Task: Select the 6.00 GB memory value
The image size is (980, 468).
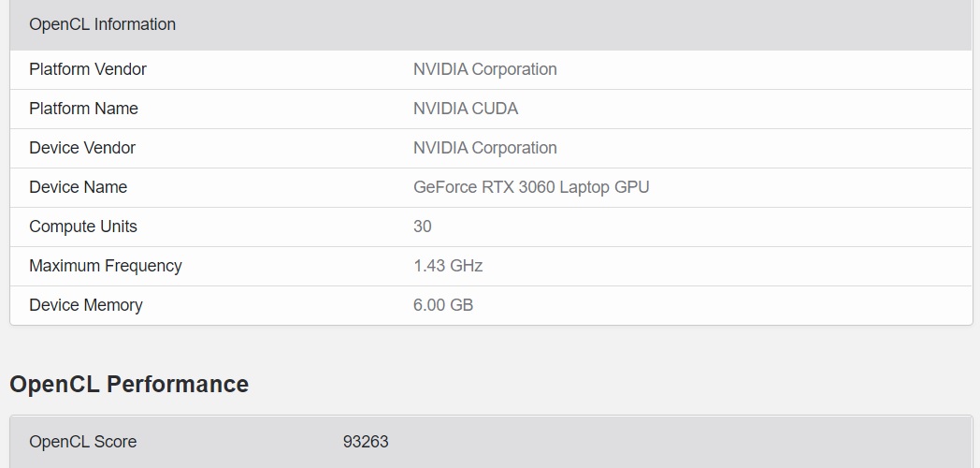Action: pos(443,305)
